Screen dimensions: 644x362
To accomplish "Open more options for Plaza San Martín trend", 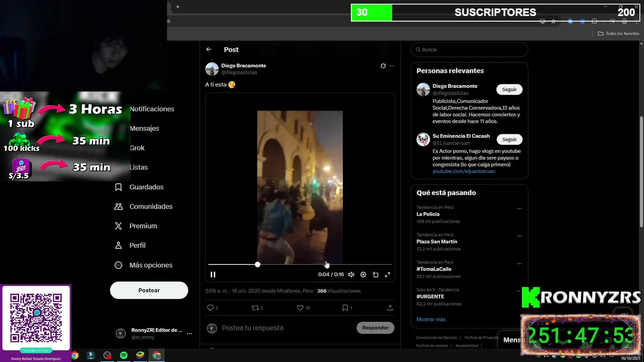I will click(519, 236).
